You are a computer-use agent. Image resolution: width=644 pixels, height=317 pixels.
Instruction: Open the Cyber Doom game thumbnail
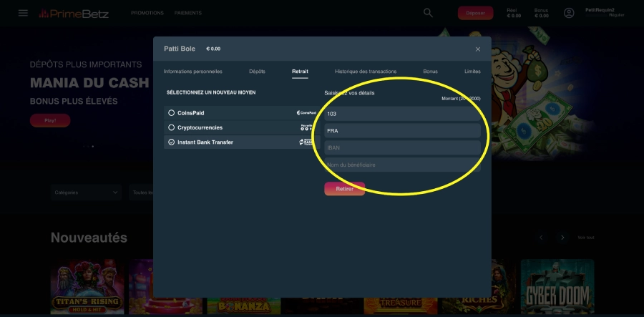[557, 288]
